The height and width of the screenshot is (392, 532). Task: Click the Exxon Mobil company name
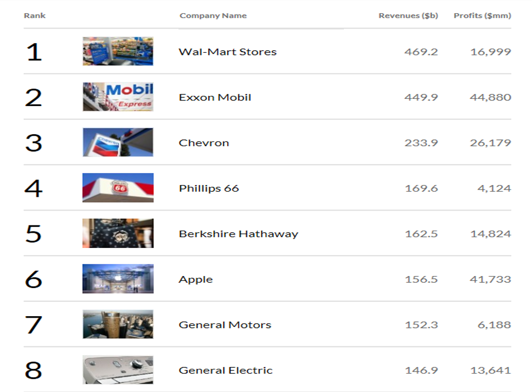click(215, 97)
